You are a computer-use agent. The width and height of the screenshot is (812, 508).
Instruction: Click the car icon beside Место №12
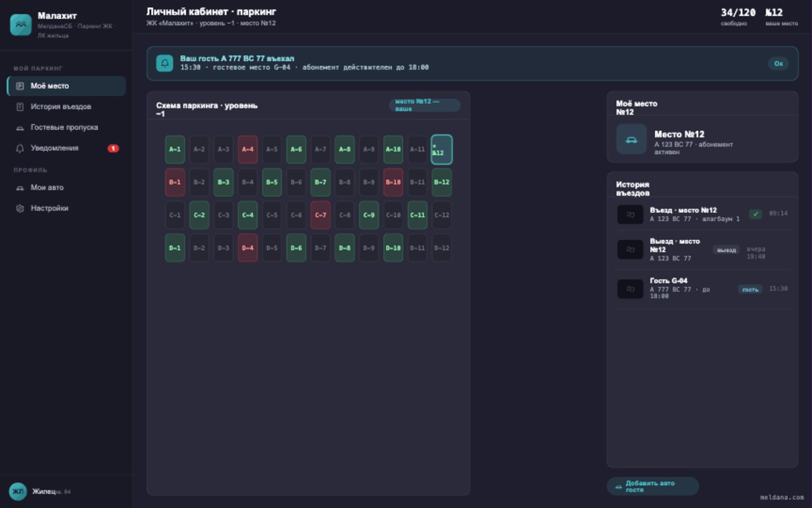click(x=631, y=139)
